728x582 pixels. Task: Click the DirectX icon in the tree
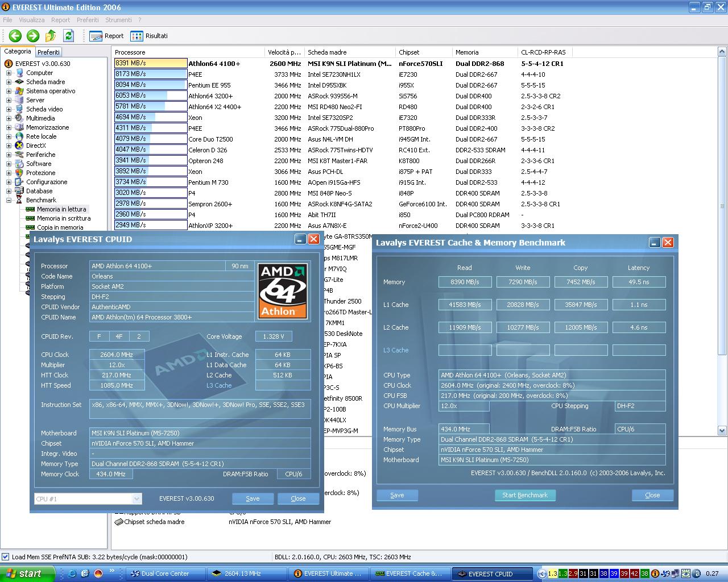click(x=20, y=145)
